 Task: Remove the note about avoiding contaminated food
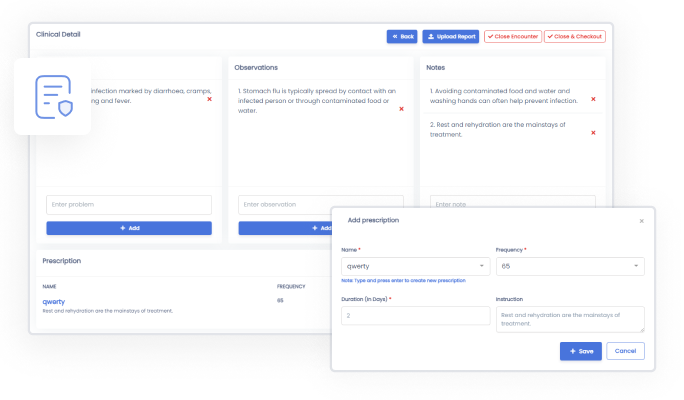click(x=593, y=99)
